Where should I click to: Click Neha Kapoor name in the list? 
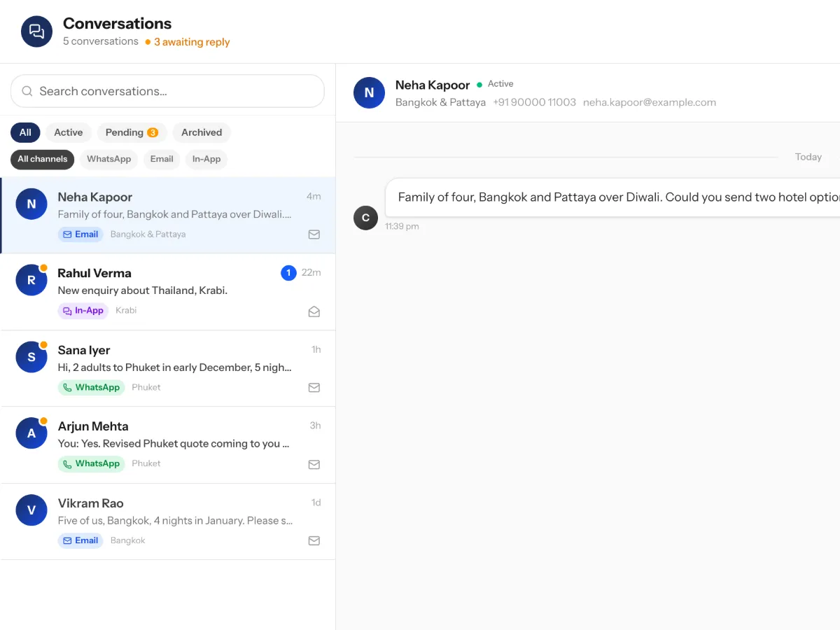(95, 197)
